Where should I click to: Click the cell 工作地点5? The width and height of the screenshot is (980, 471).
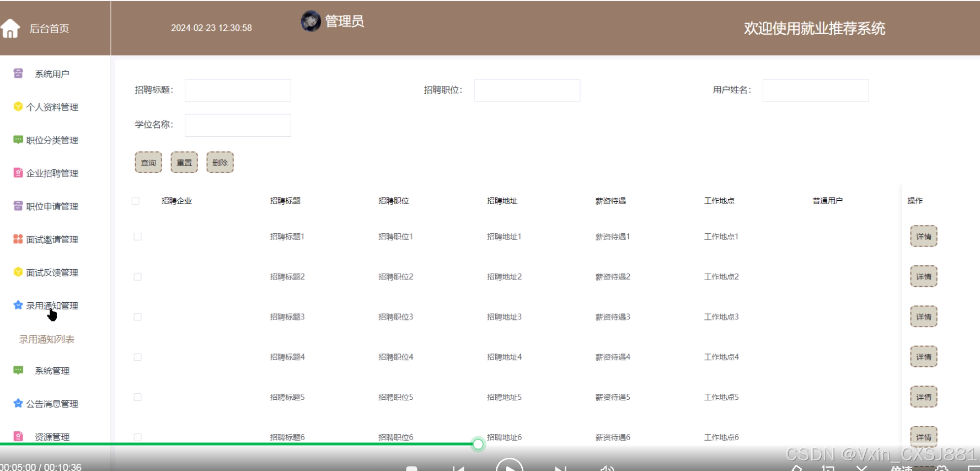pyautogui.click(x=721, y=397)
